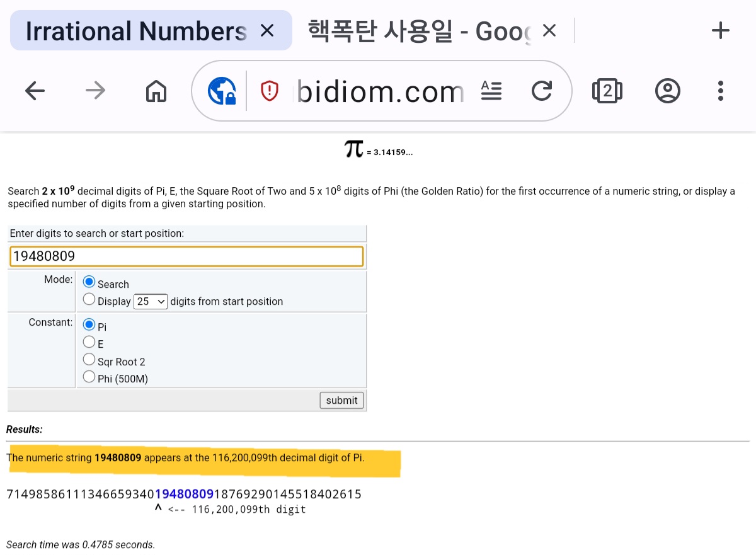Click the forward navigation arrow
Image resolution: width=756 pixels, height=555 pixels.
(96, 91)
